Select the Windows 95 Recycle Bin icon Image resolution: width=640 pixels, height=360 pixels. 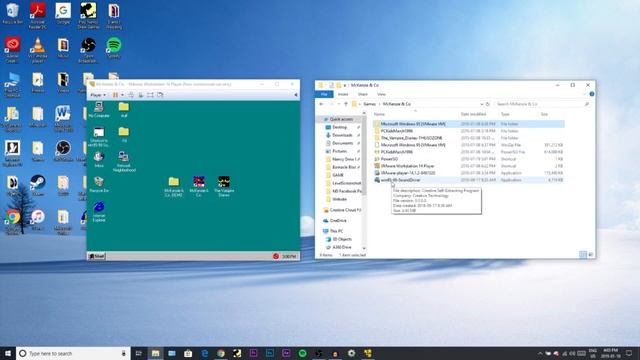coord(99,184)
